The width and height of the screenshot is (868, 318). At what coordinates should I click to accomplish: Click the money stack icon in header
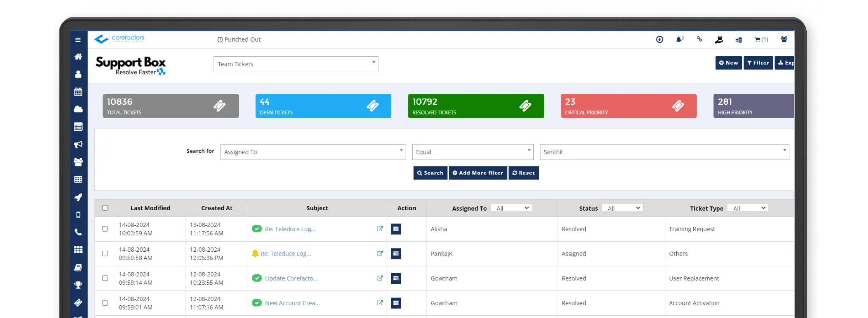(x=739, y=40)
